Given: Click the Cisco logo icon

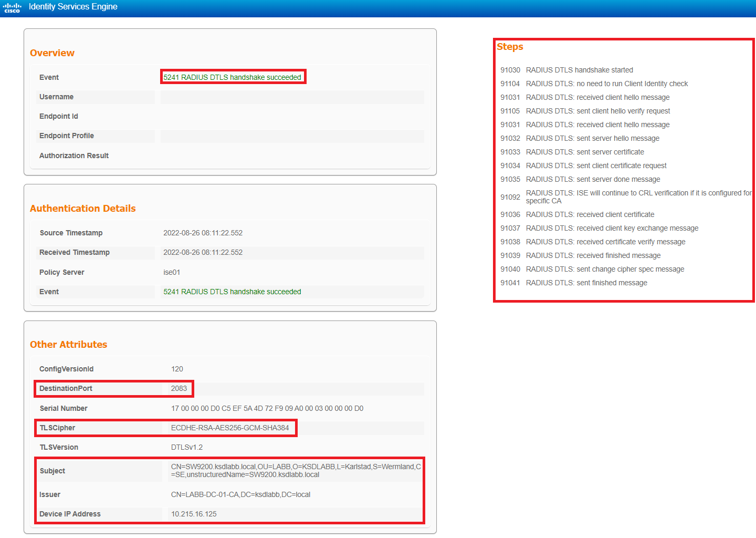Looking at the screenshot, I should click(12, 8).
